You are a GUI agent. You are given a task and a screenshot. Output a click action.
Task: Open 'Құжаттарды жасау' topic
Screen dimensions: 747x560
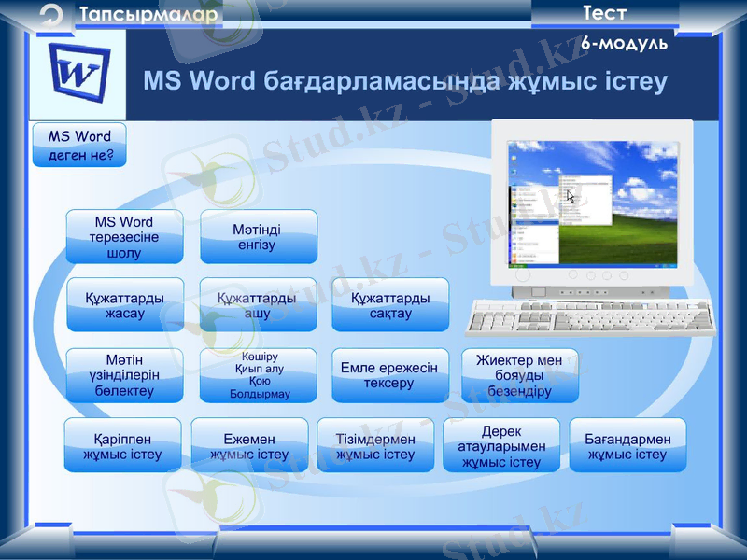click(124, 305)
